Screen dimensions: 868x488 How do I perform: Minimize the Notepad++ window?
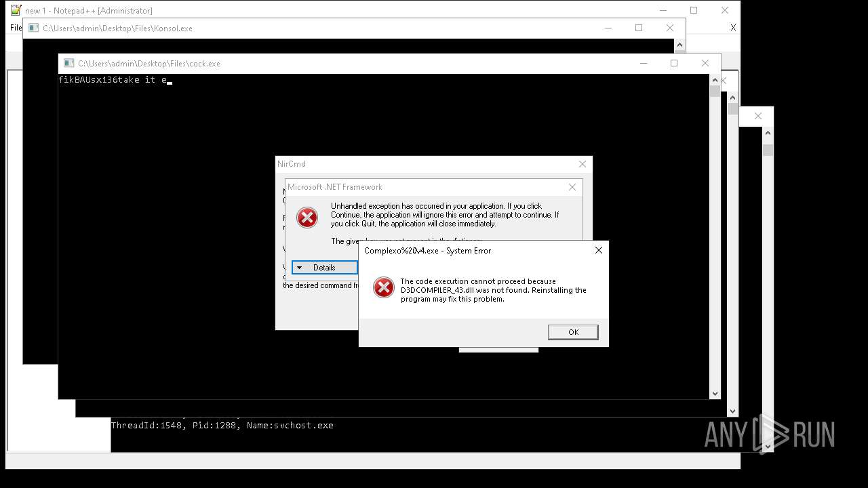pyautogui.click(x=663, y=10)
